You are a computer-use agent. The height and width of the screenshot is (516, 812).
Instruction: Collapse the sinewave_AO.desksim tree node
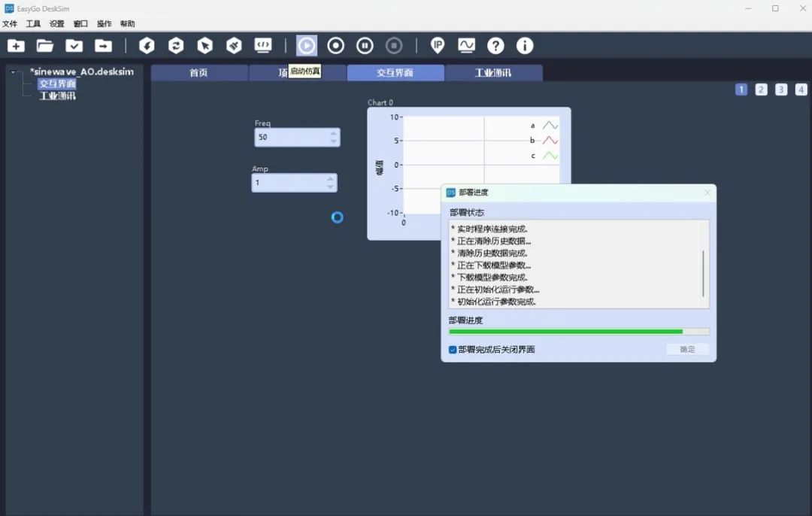coord(14,72)
